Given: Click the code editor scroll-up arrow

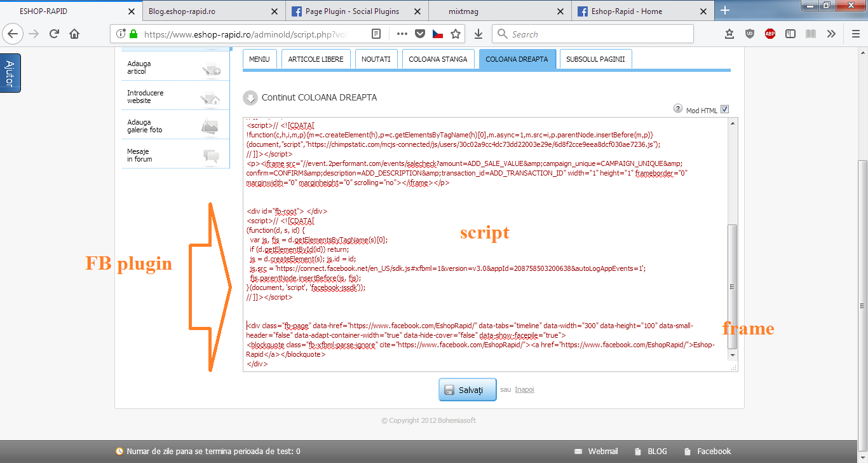Looking at the screenshot, I should coord(732,123).
